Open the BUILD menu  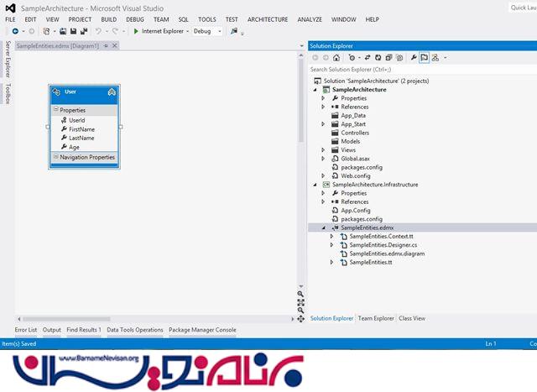[x=109, y=19]
